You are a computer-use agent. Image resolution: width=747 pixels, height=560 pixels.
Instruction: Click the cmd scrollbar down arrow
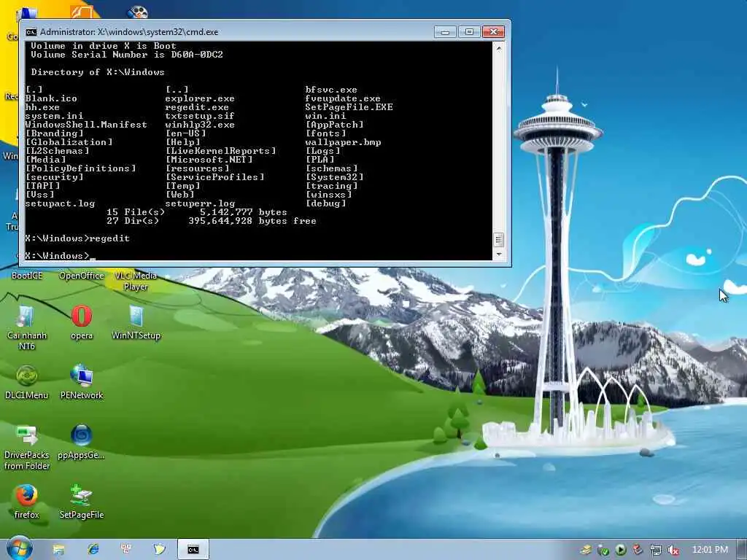[499, 254]
